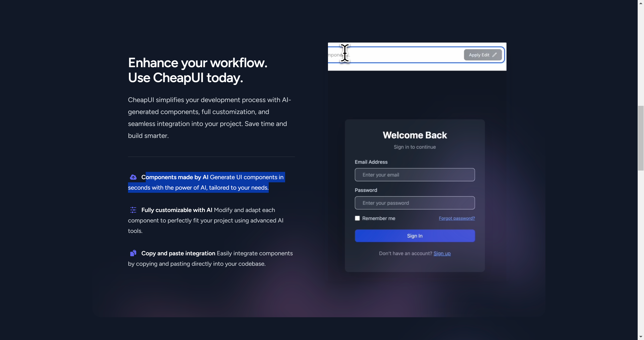Click the Components made by AI bold text

175,177
